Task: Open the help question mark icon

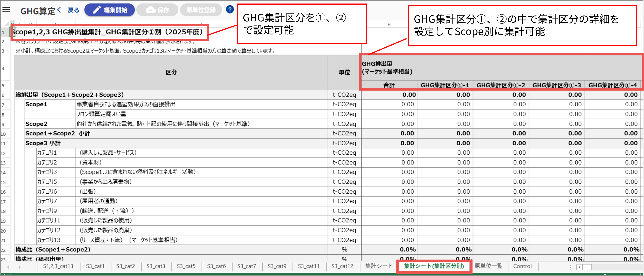Action: [230, 10]
